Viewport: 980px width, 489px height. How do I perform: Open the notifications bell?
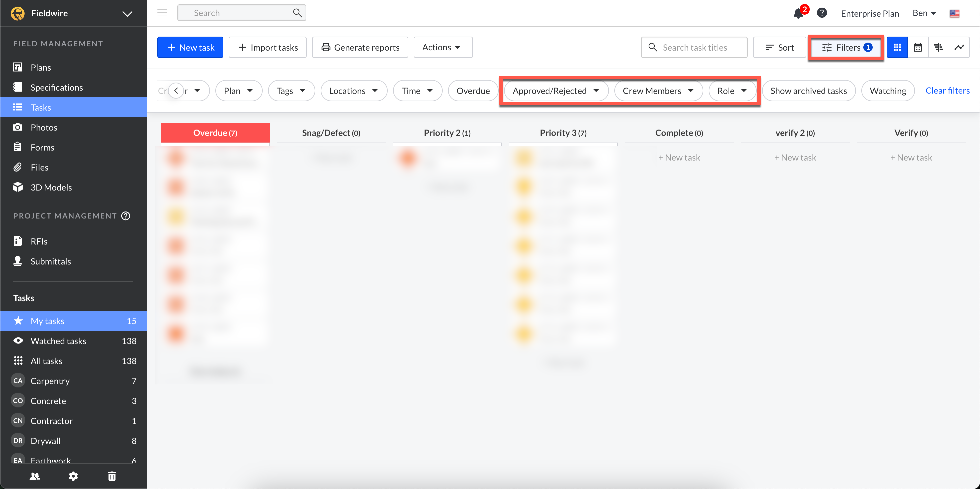pyautogui.click(x=798, y=13)
